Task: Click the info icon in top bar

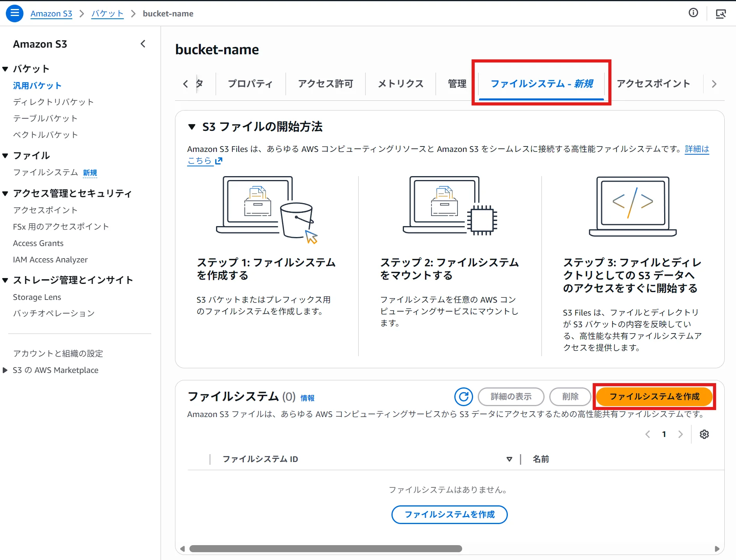Action: pyautogui.click(x=693, y=13)
